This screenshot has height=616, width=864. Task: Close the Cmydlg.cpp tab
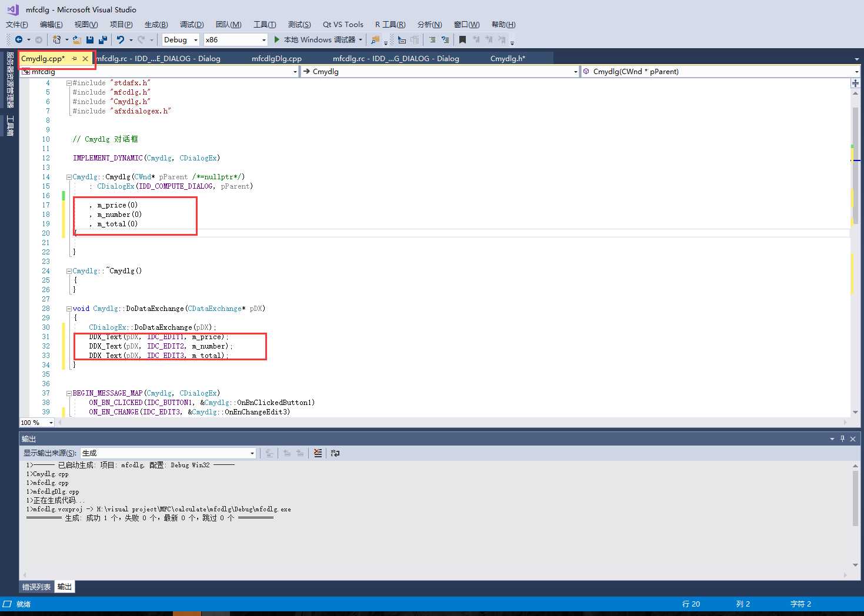pyautogui.click(x=85, y=59)
